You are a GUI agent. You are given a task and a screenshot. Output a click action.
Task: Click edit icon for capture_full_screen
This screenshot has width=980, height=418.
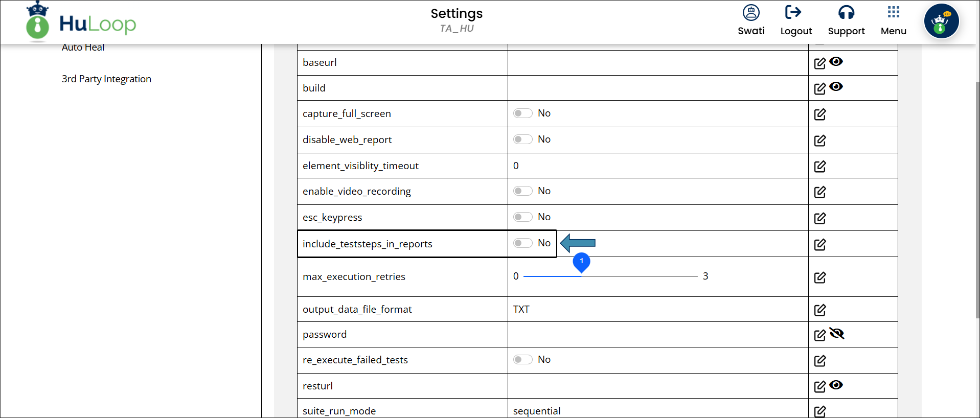820,114
